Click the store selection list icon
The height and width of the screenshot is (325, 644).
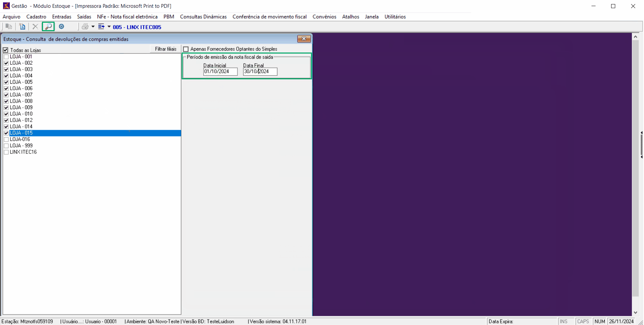point(101,26)
